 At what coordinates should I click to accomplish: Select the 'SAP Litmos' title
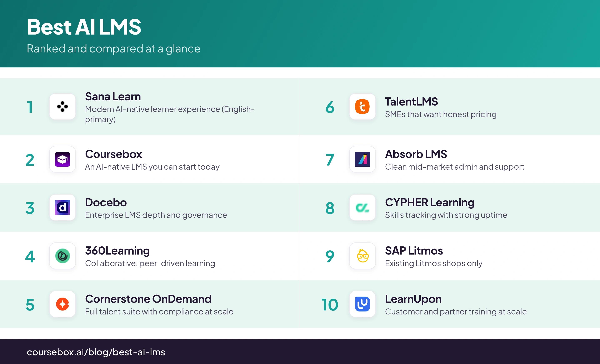pyautogui.click(x=414, y=251)
